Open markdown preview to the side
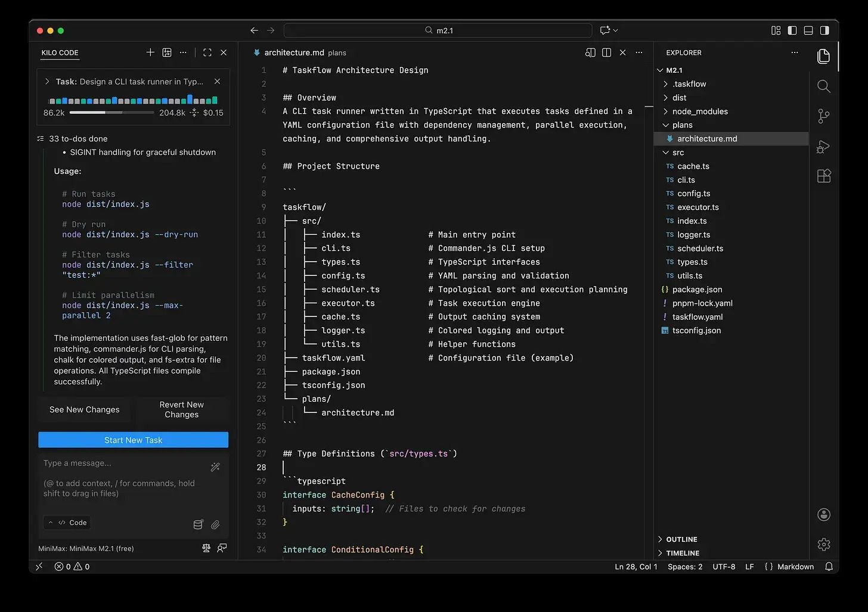Image resolution: width=868 pixels, height=612 pixels. pos(590,52)
